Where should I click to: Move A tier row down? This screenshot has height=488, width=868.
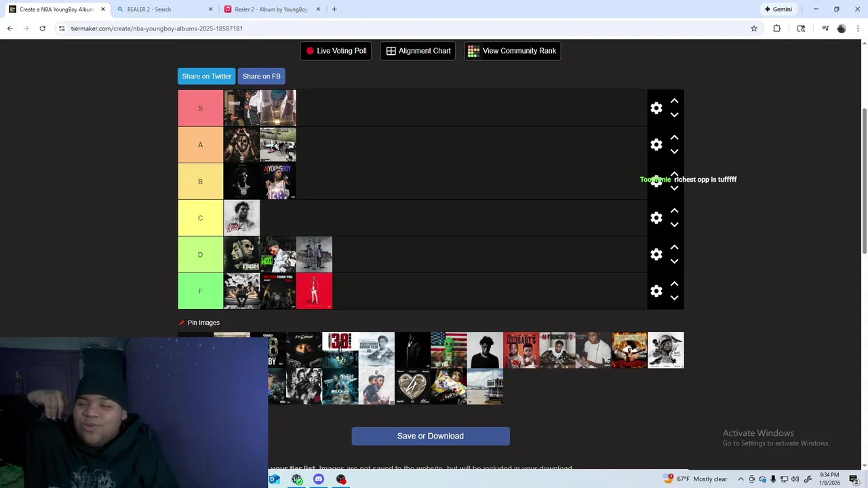[674, 152]
